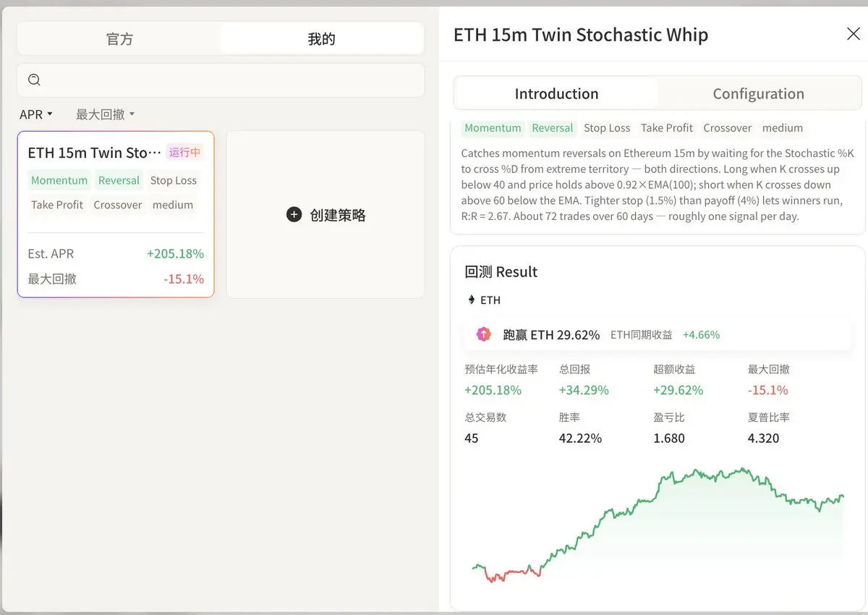Select the ETH 15m Twin Sto… strategy card
868x615 pixels.
(x=116, y=214)
